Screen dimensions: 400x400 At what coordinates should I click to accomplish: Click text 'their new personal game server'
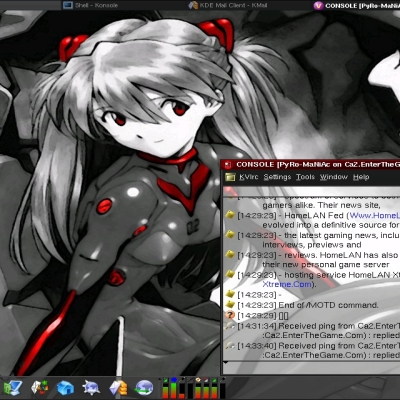[326, 265]
